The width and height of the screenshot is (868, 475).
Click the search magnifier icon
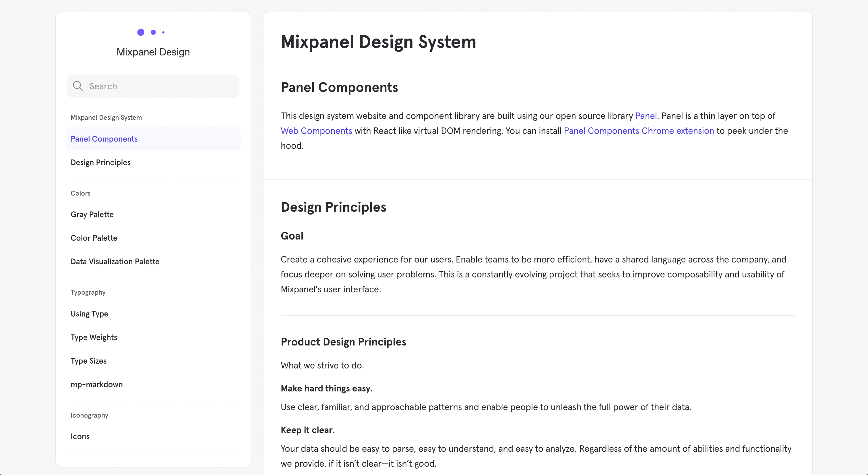coord(78,86)
